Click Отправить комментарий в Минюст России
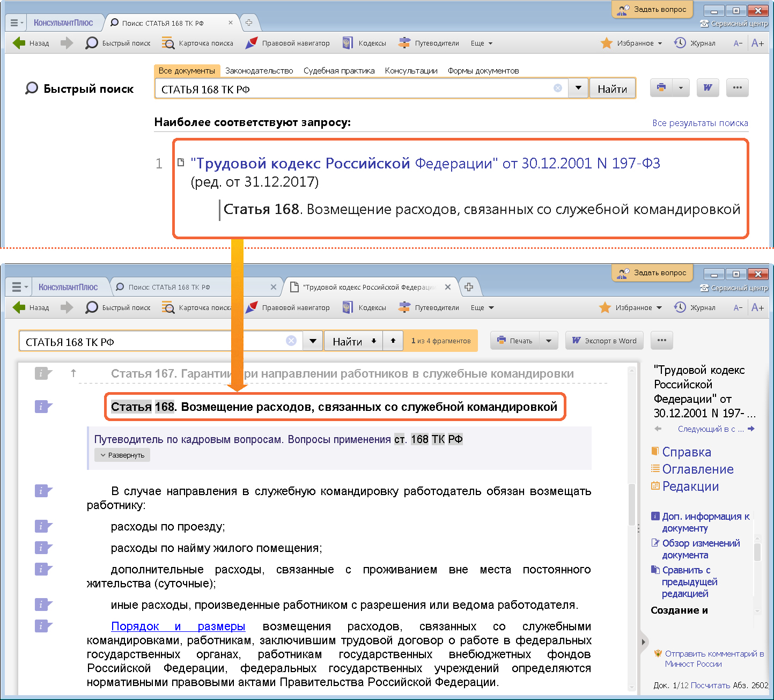Viewport: 774px width, 700px height. tap(709, 659)
